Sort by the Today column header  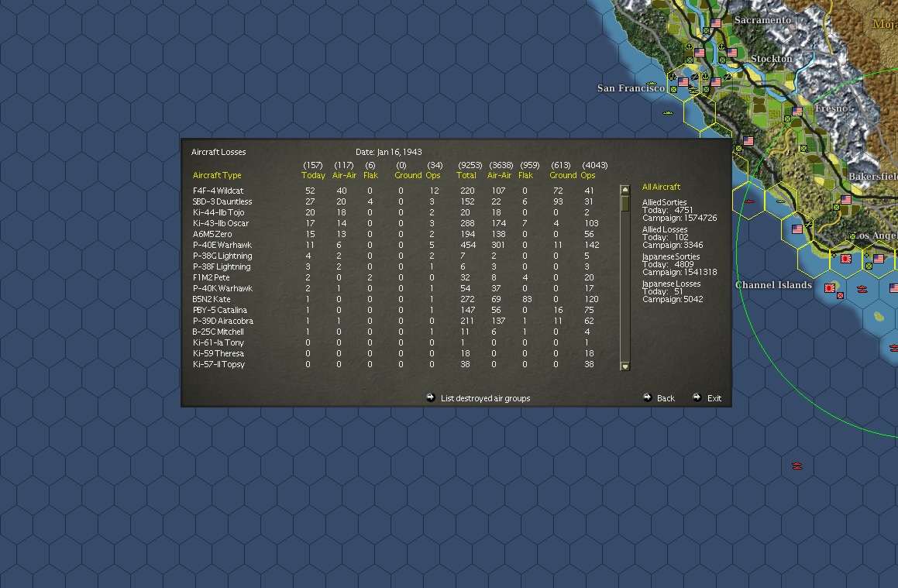[x=313, y=175]
